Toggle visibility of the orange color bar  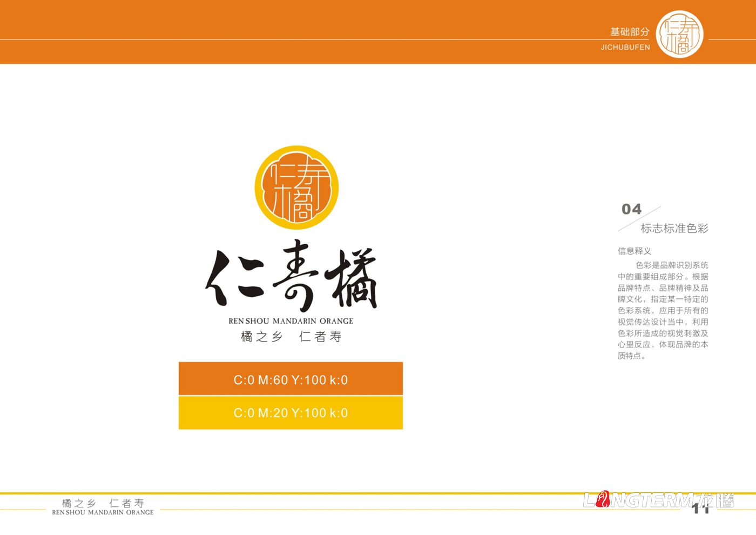coord(290,379)
